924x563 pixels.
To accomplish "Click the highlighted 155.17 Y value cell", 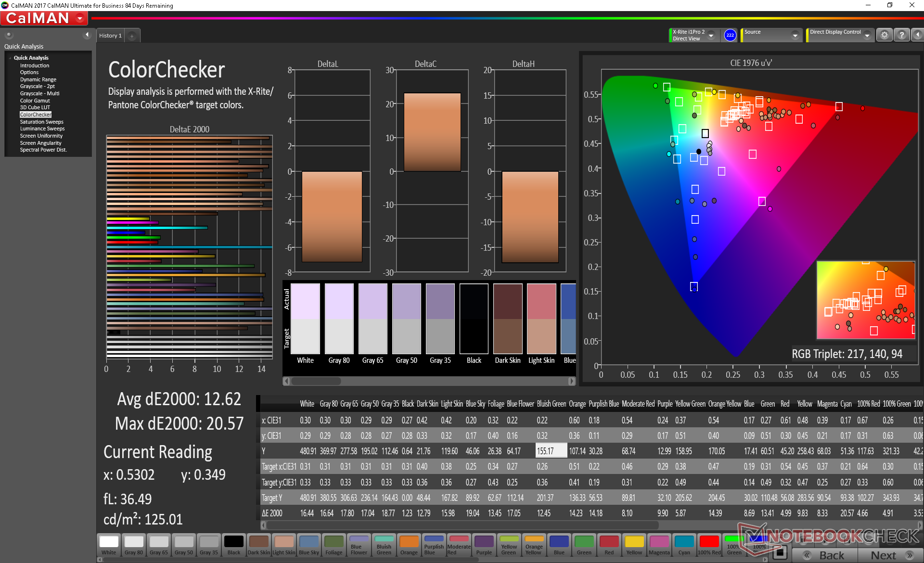I will [x=551, y=451].
